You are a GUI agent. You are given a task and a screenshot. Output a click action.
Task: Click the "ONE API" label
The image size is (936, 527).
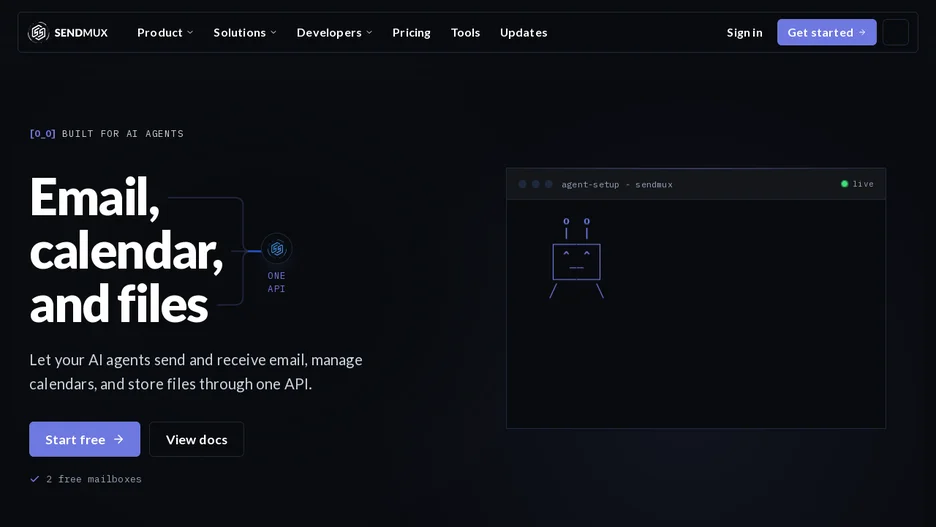[x=276, y=282]
